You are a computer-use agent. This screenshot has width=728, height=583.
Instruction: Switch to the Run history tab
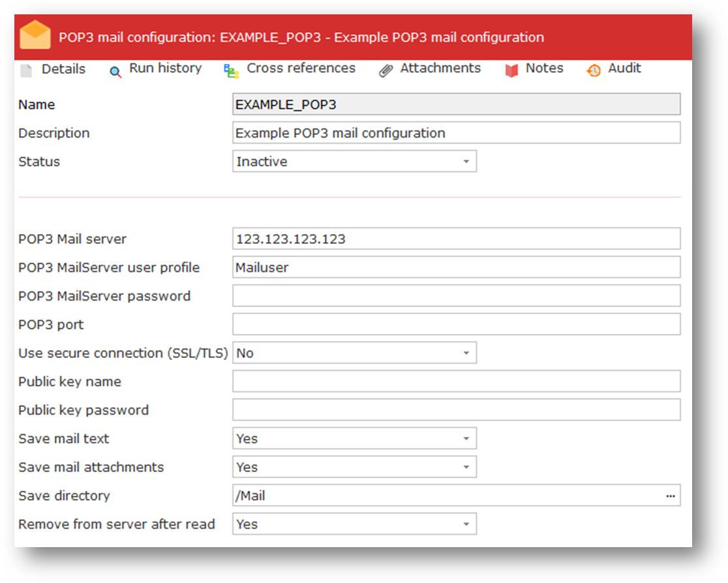[165, 68]
